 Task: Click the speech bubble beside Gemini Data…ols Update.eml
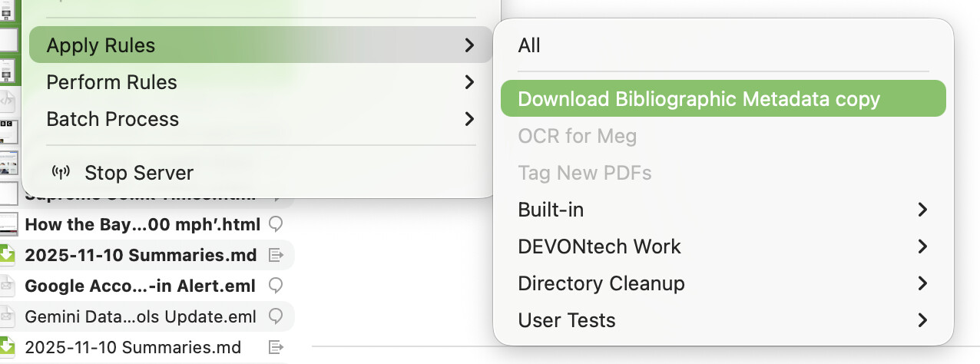pyautogui.click(x=275, y=316)
